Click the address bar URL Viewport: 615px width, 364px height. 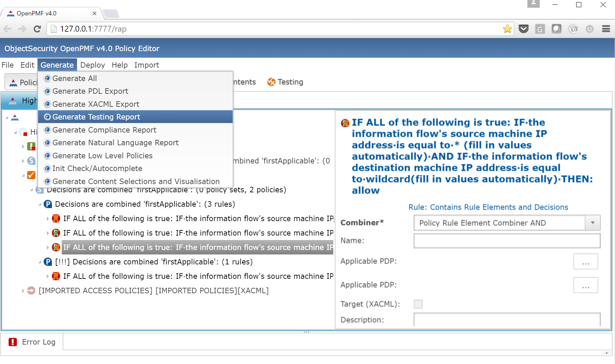point(93,29)
